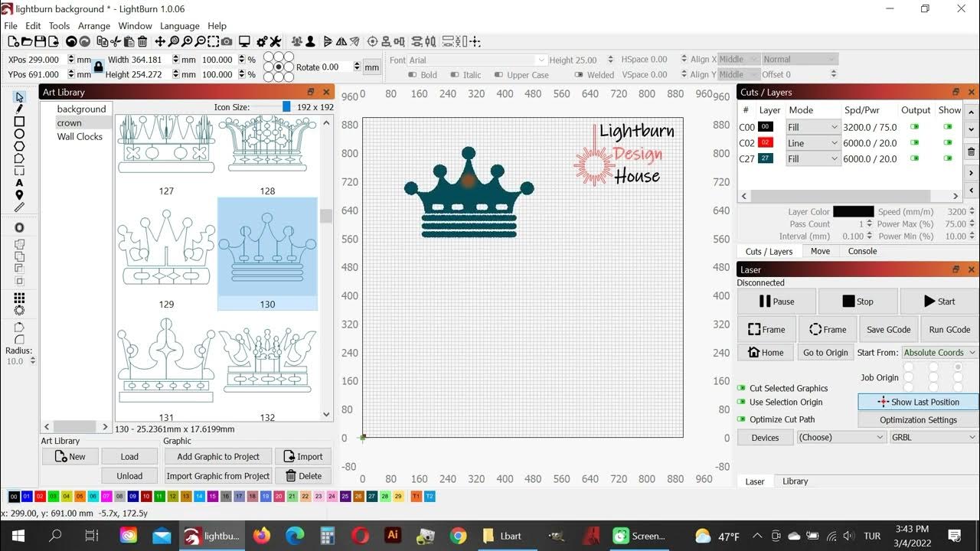
Task: Click the black Layer Color swatch
Action: pyautogui.click(x=853, y=212)
